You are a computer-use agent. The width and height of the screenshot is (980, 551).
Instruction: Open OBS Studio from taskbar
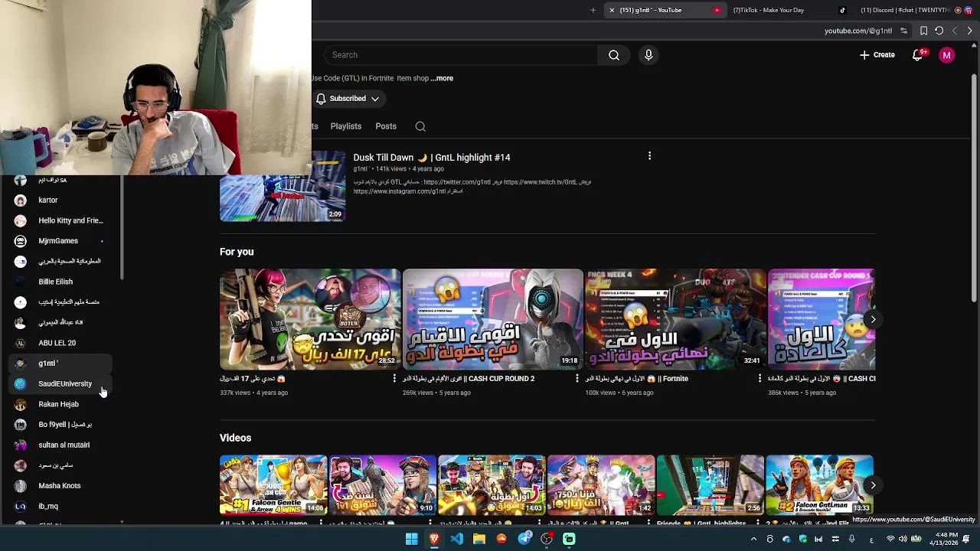pyautogui.click(x=547, y=539)
